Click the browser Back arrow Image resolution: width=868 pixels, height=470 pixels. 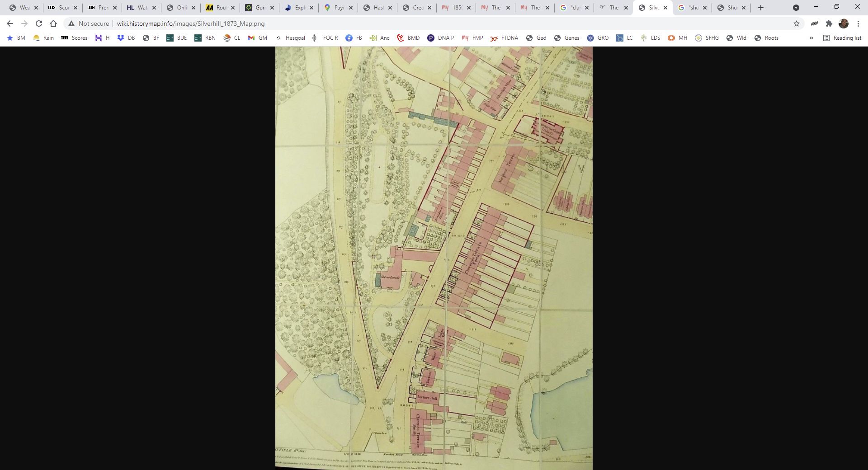tap(10, 23)
